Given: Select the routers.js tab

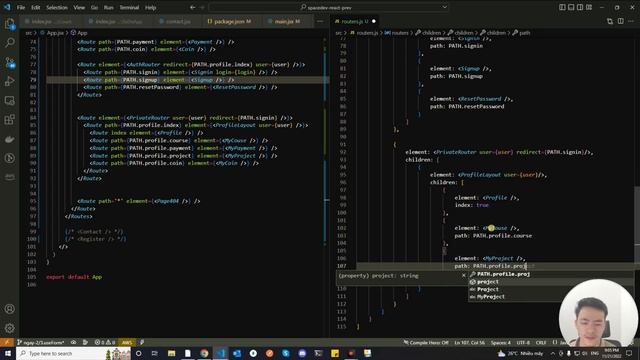Looking at the screenshot, I should pyautogui.click(x=354, y=21).
